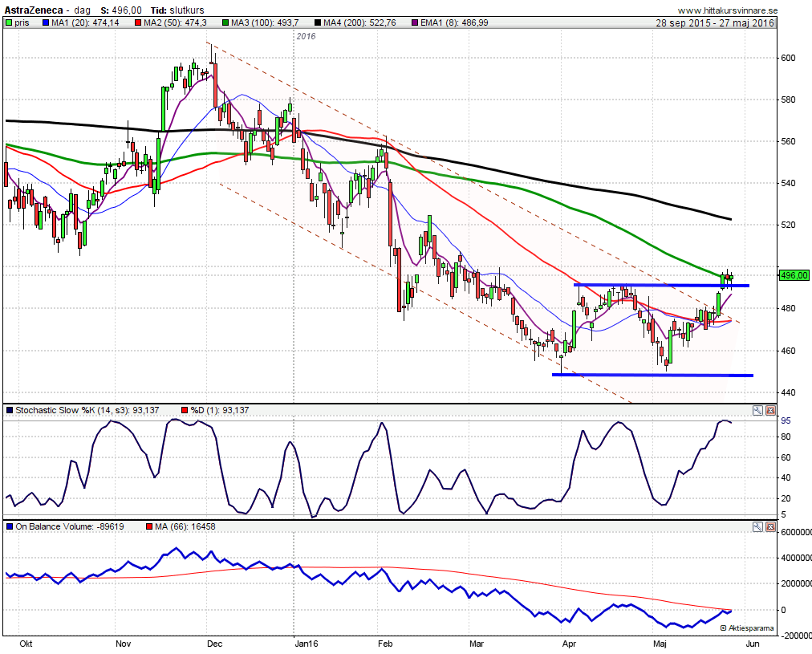Image resolution: width=812 pixels, height=654 pixels.
Task: Select the AstraZeneca chart title
Action: 34,10
